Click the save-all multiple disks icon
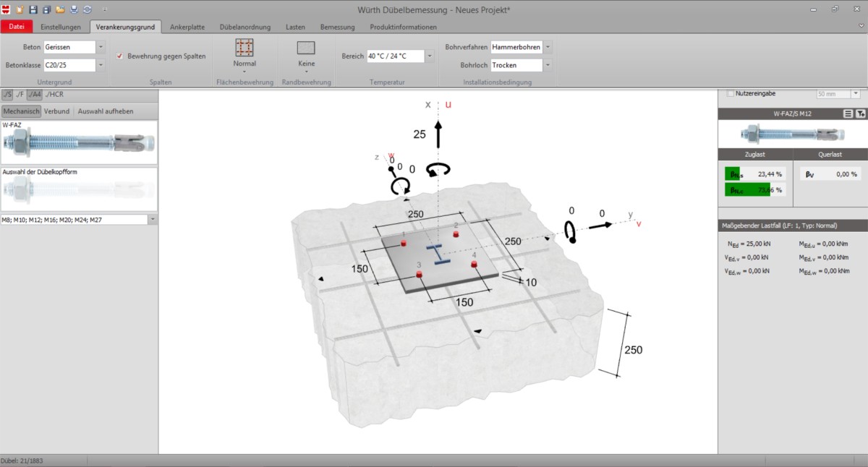This screenshot has width=868, height=467. (x=47, y=9)
